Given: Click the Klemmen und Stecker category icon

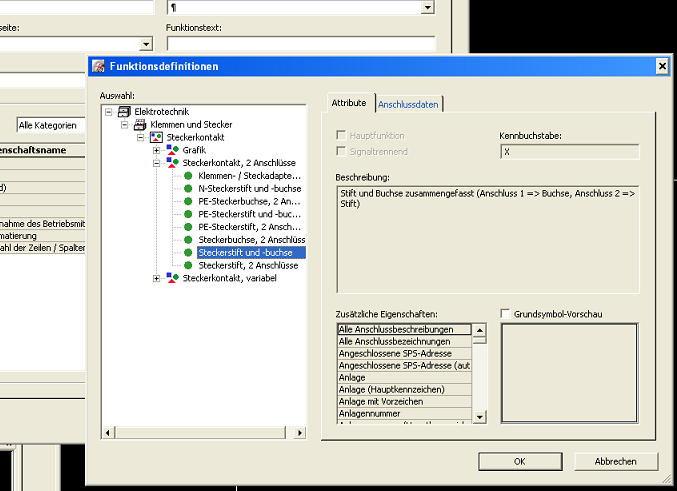Looking at the screenshot, I should pyautogui.click(x=140, y=125).
